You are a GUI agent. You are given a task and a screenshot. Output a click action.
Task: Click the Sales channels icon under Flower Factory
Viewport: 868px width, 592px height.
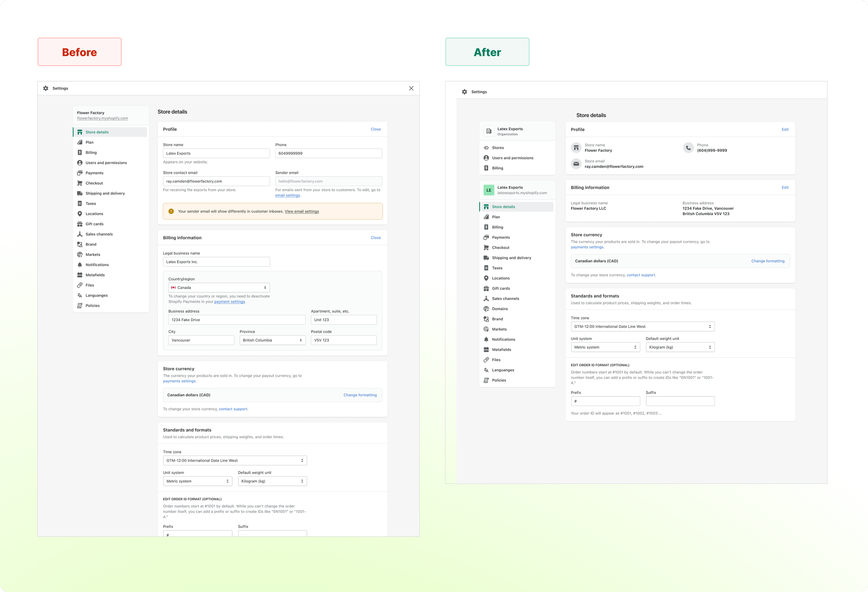80,234
